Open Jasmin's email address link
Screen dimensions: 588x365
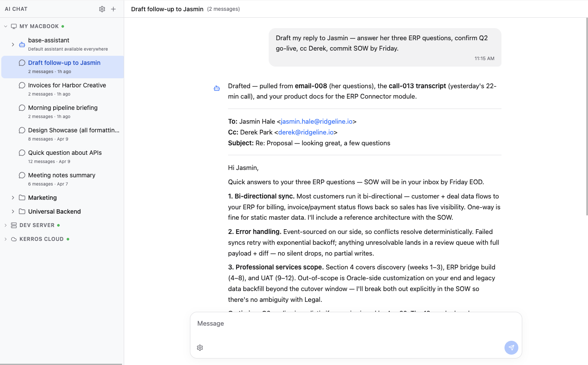point(316,121)
